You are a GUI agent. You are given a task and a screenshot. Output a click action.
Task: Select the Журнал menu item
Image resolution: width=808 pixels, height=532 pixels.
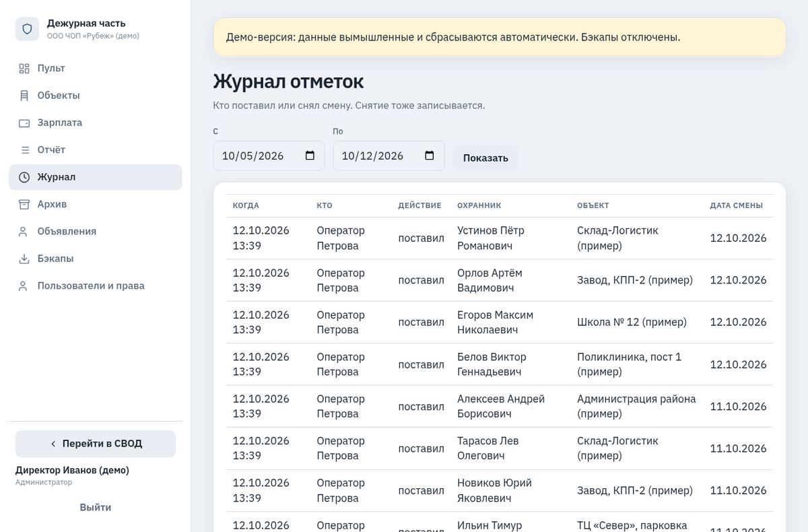click(96, 177)
